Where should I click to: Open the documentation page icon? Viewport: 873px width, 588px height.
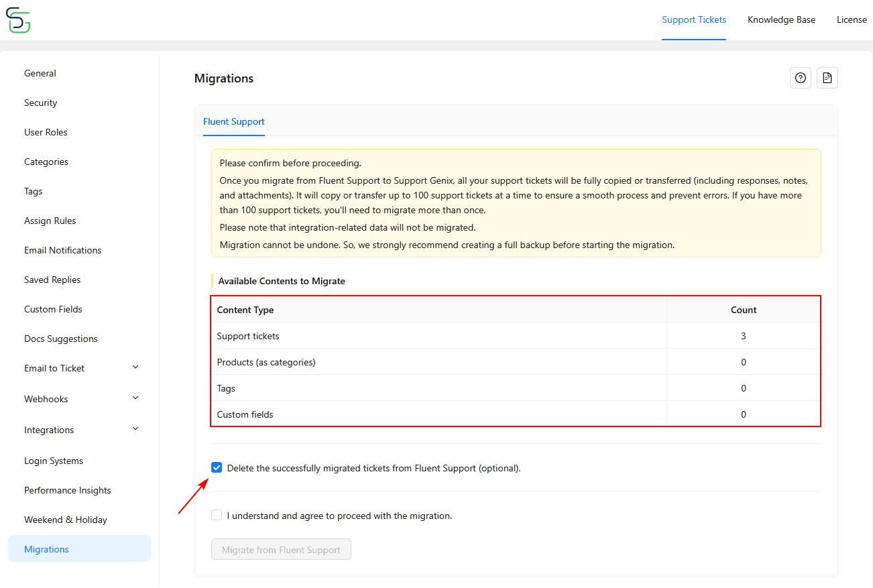[x=827, y=78]
